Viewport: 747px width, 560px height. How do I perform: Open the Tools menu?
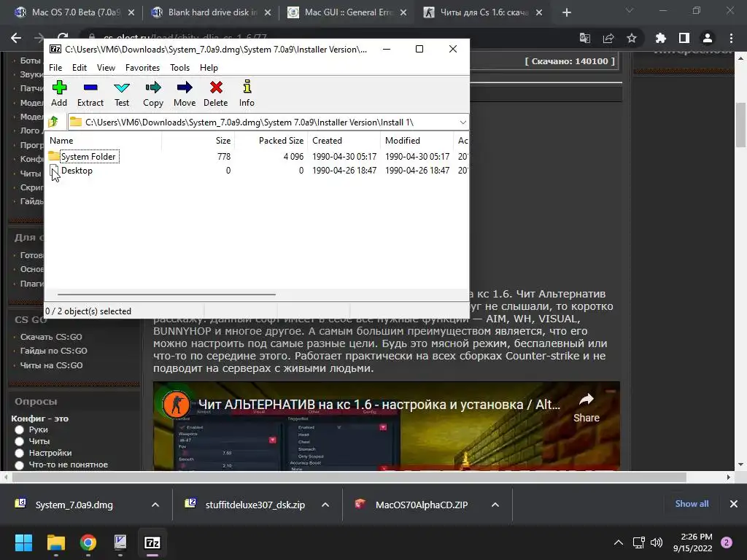coord(179,68)
